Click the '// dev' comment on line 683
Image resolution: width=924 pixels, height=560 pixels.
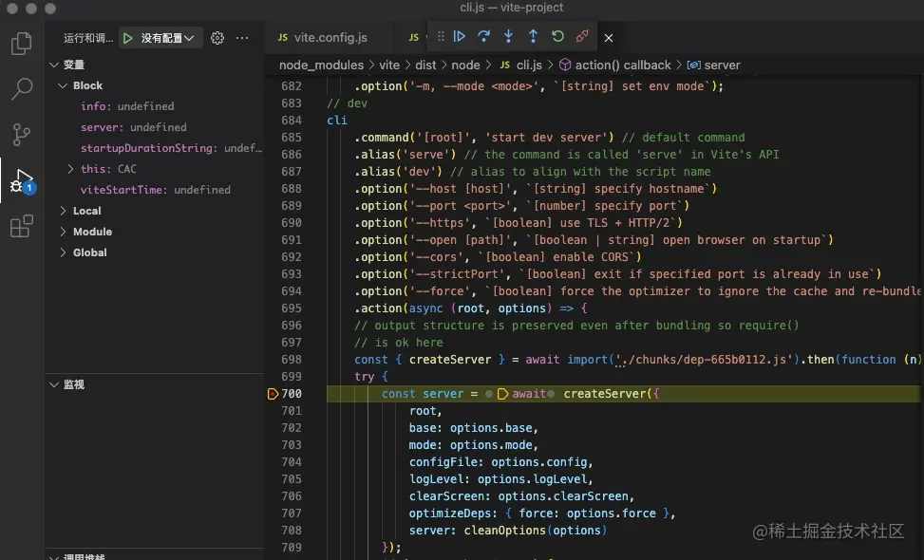[347, 103]
